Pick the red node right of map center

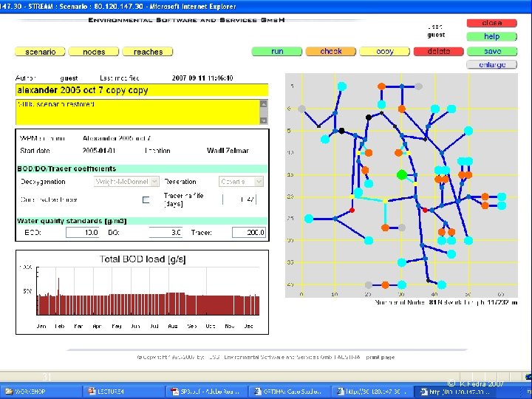click(425, 211)
